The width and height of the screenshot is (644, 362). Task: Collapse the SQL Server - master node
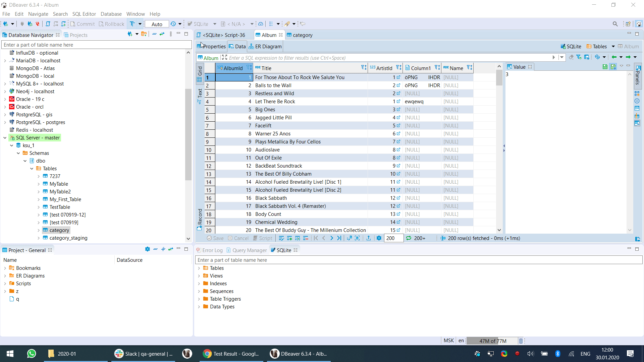click(4, 137)
